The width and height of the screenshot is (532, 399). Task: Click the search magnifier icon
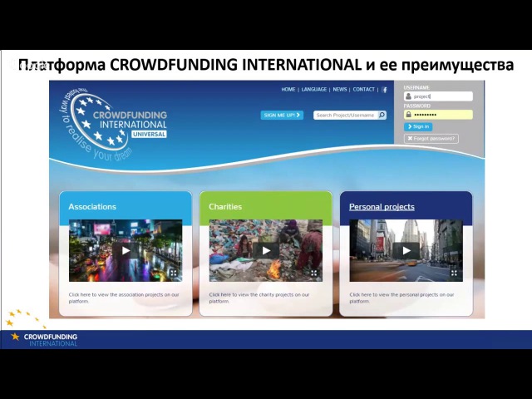click(382, 115)
